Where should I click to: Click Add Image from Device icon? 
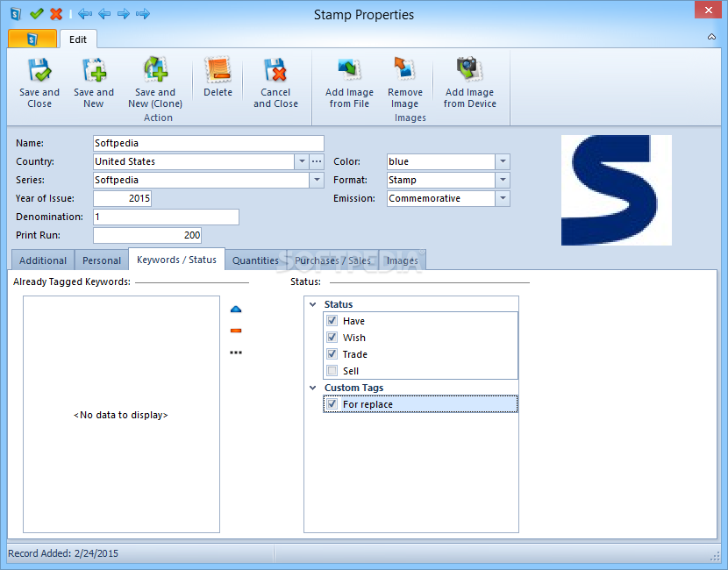click(x=469, y=68)
